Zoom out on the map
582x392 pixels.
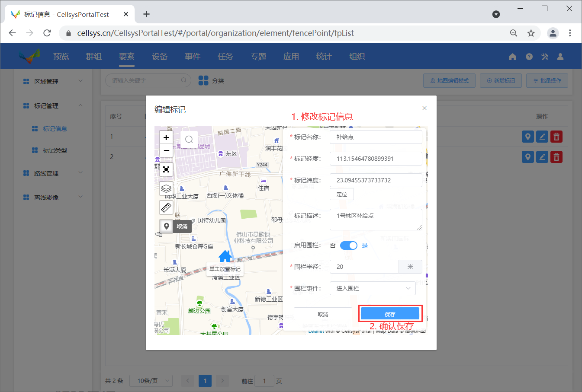(166, 150)
